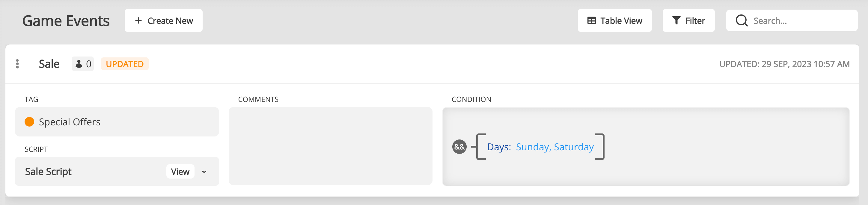Click the search magnifier icon
Screen dimensions: 868x205
[741, 21]
